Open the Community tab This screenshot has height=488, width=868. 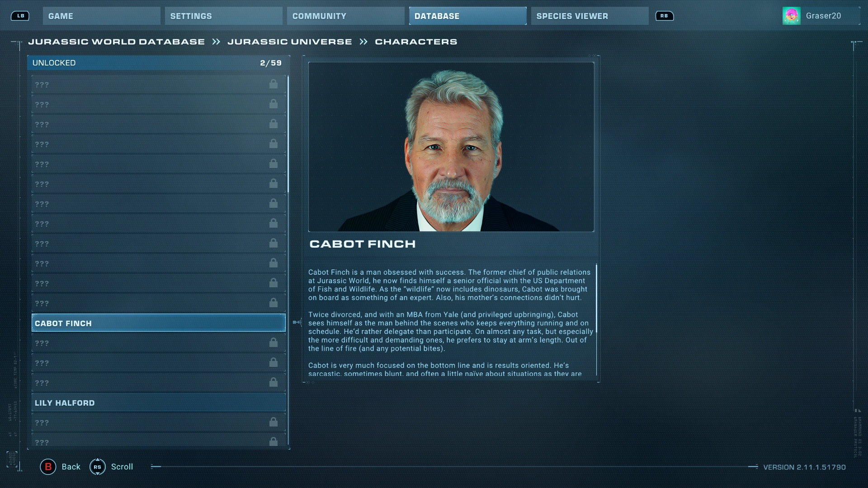(x=345, y=16)
